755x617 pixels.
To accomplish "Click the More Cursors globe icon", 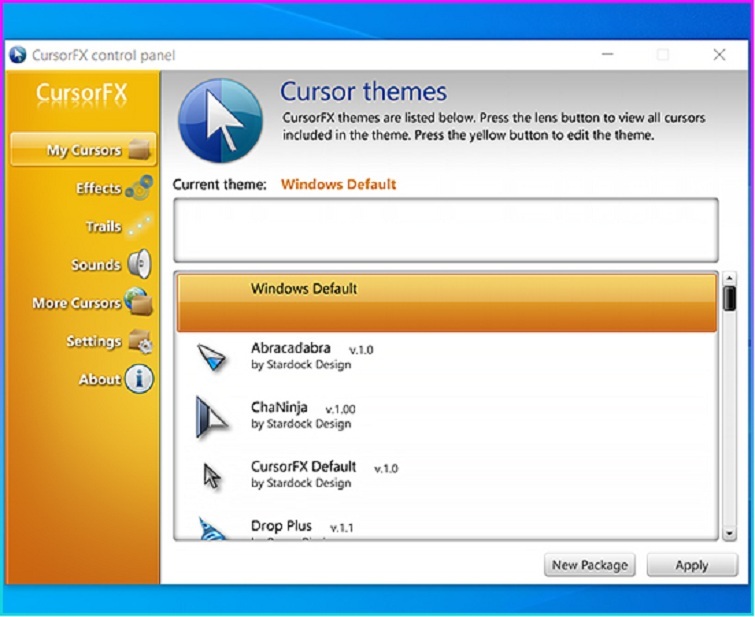I will pyautogui.click(x=139, y=303).
